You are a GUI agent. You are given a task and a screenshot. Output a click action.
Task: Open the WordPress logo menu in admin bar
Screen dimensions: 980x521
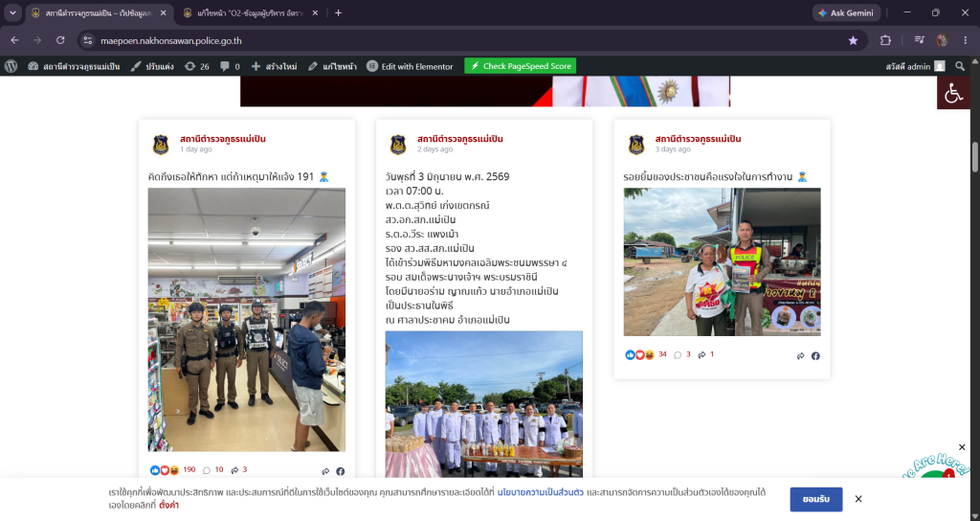(x=11, y=66)
